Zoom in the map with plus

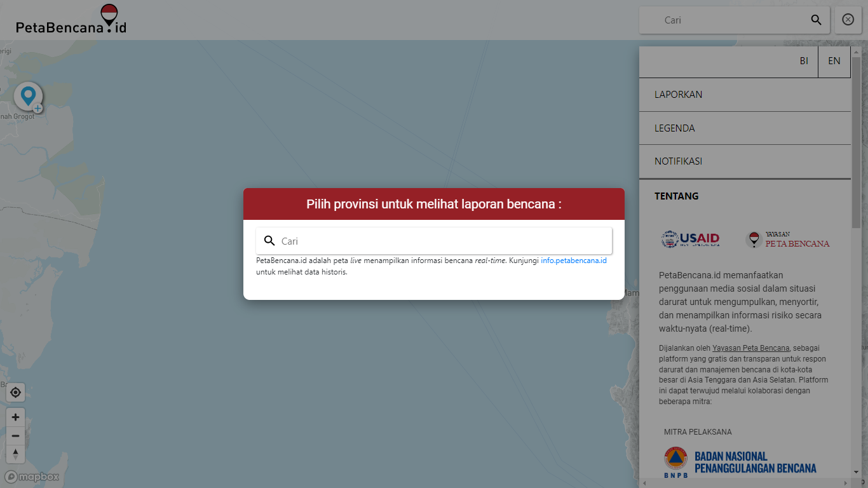(x=15, y=417)
